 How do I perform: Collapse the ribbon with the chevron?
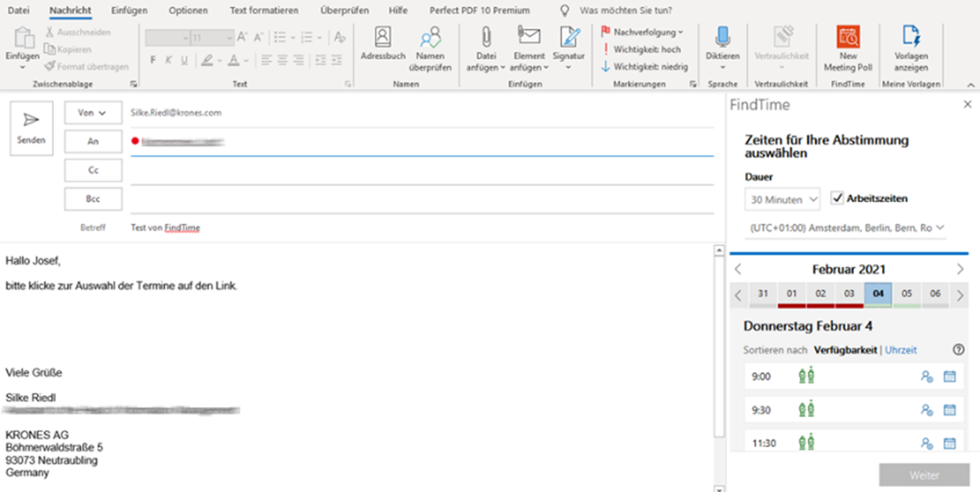coord(970,84)
